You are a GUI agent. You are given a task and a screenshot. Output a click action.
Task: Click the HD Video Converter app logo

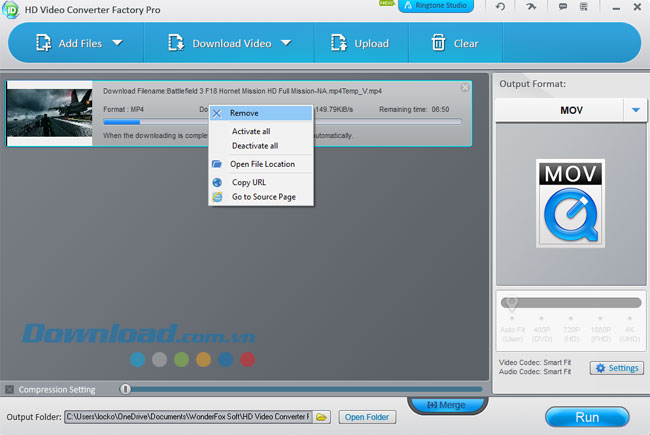click(x=10, y=10)
